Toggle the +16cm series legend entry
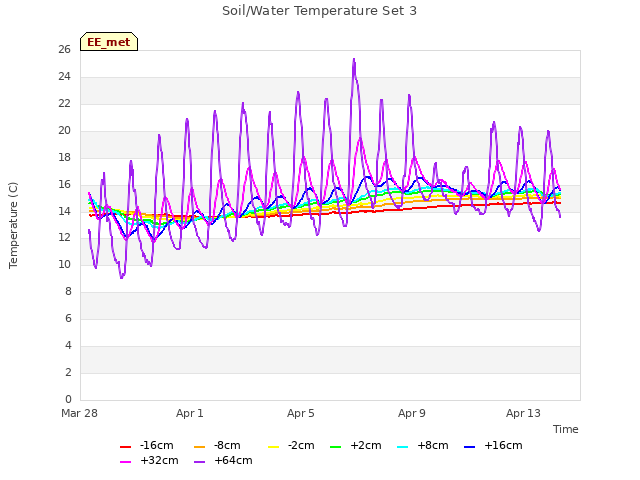 click(493, 445)
